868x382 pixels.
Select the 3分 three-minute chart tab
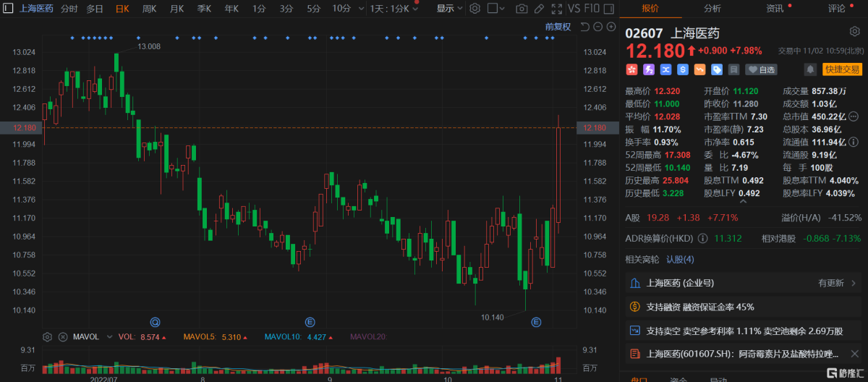(x=286, y=9)
